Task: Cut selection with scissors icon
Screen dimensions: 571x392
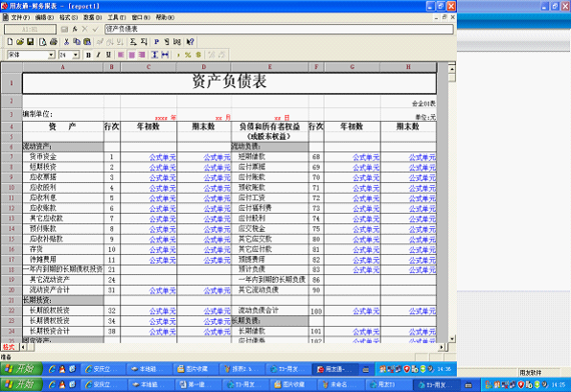Action: 66,42
